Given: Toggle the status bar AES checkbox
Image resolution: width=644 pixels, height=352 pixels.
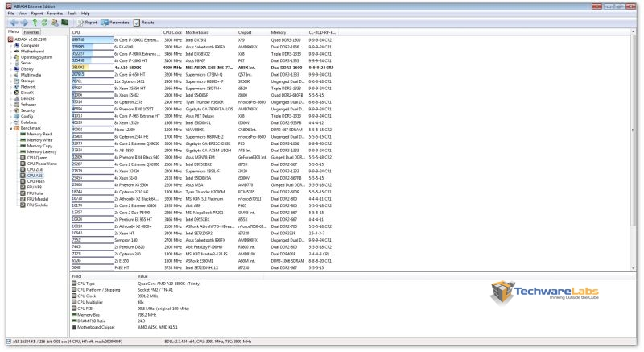Looking at the screenshot, I should tap(9, 342).
